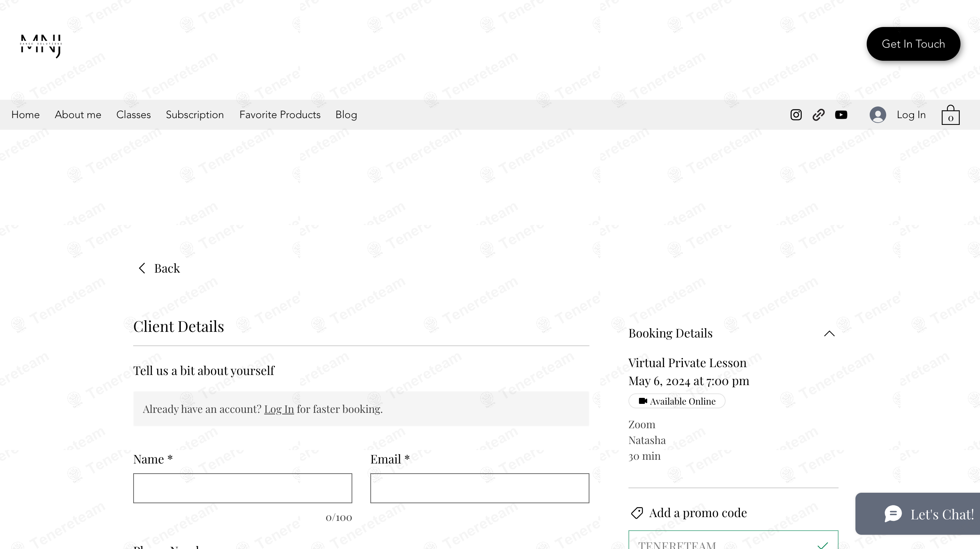
Task: Open the Subscription menu item
Action: pyautogui.click(x=195, y=115)
